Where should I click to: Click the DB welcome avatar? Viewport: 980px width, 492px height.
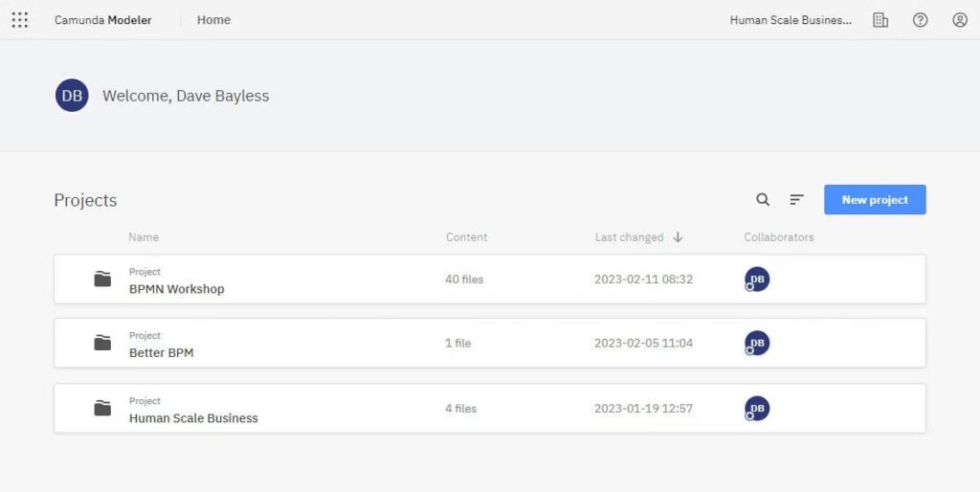click(x=72, y=96)
